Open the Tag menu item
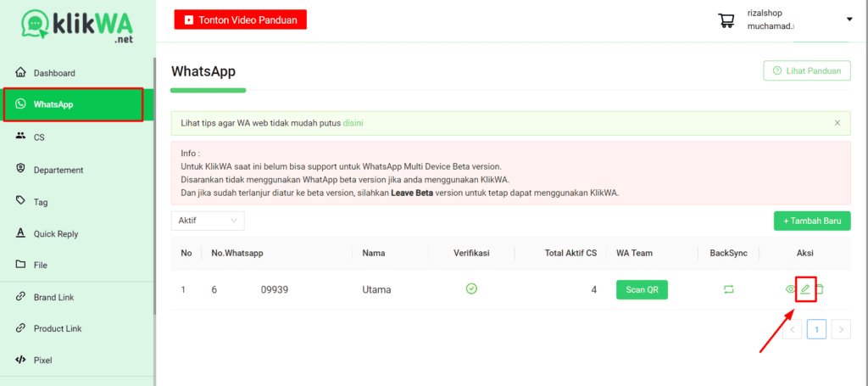Screen dimensions: 868x386 [x=41, y=202]
